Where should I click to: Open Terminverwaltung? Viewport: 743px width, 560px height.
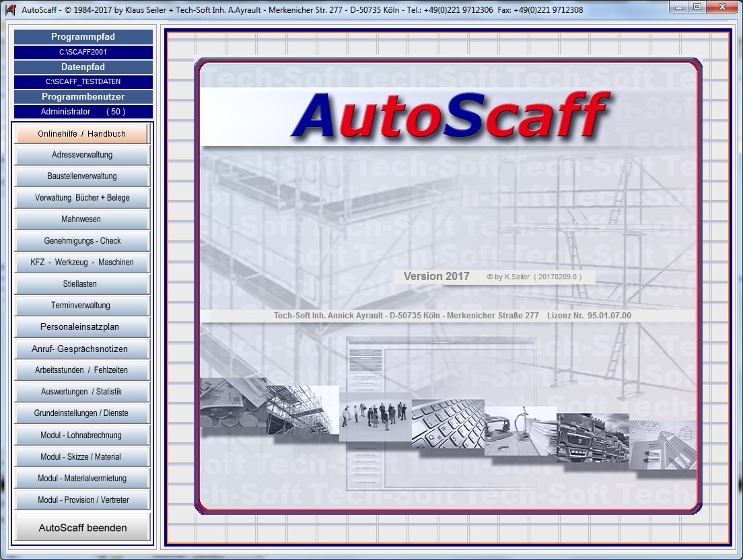click(x=82, y=306)
